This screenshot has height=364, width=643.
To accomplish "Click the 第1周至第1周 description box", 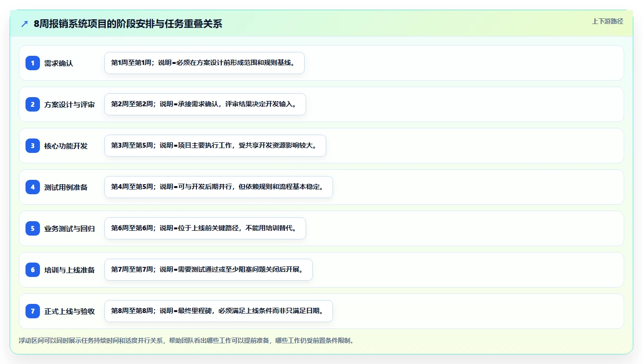I will point(205,63).
